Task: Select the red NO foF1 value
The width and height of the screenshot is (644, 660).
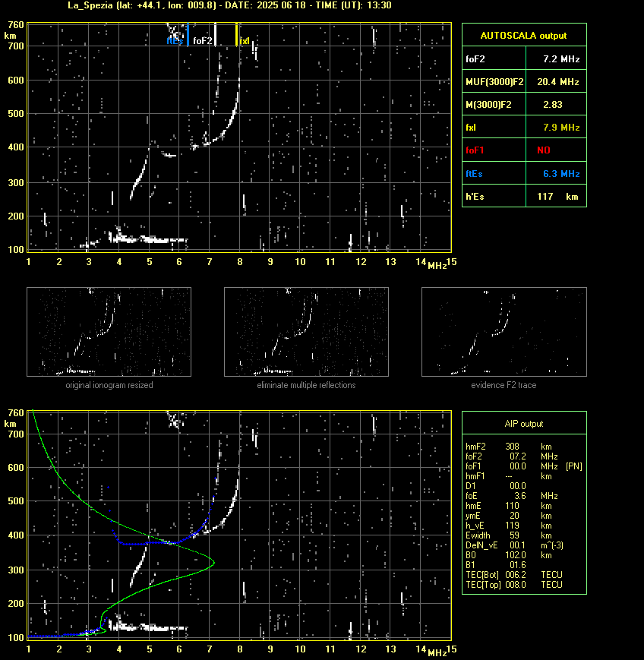Action: (544, 150)
